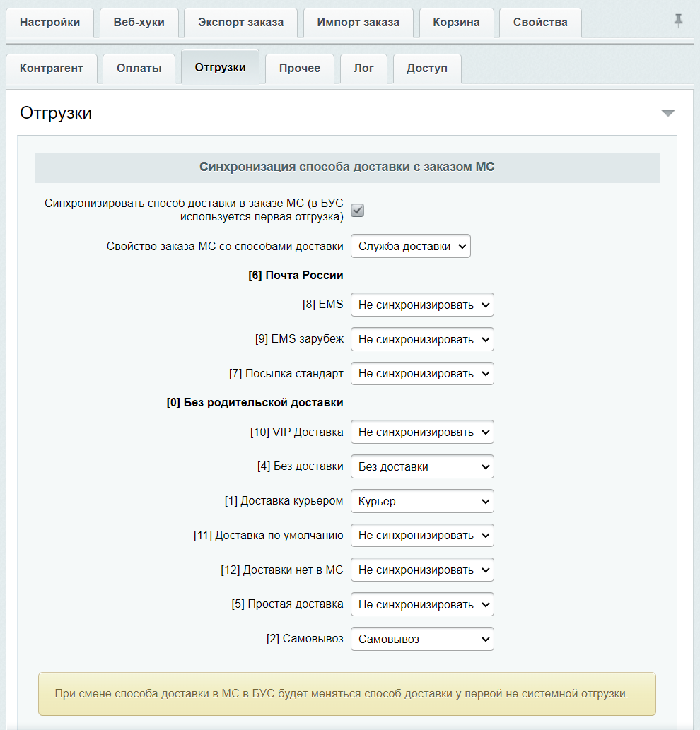
Task: Open the Веб-хуки tab
Action: coord(139,23)
